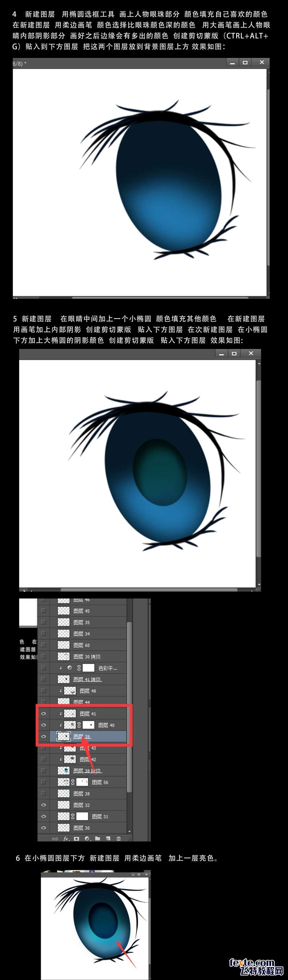Show 图层 35 via its visibility box
Image resolution: width=288 pixels, height=980 pixels.
tap(44, 623)
